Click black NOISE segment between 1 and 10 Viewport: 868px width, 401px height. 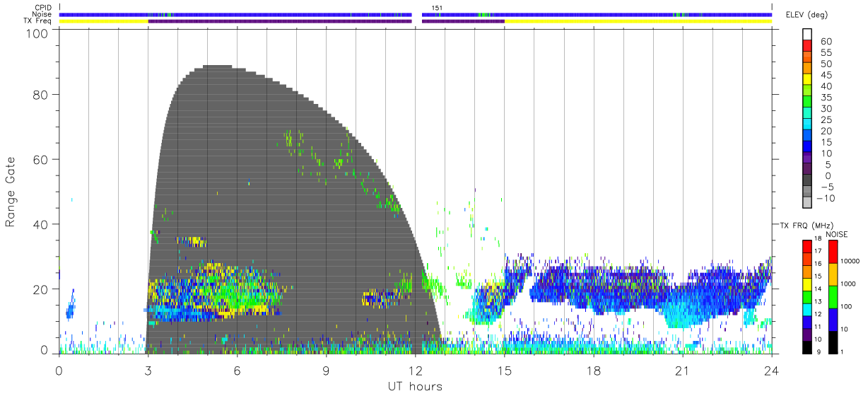(x=833, y=342)
